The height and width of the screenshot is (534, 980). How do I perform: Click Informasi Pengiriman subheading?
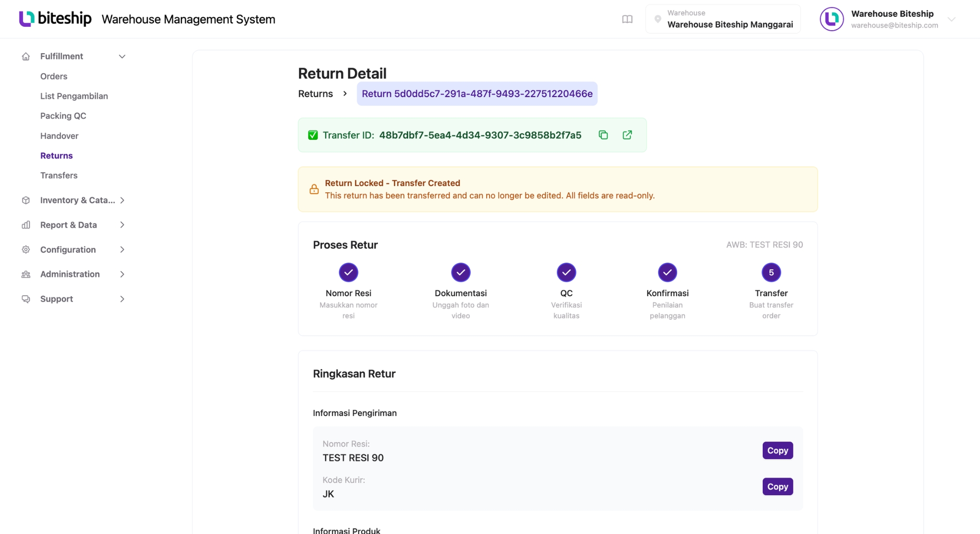click(355, 413)
